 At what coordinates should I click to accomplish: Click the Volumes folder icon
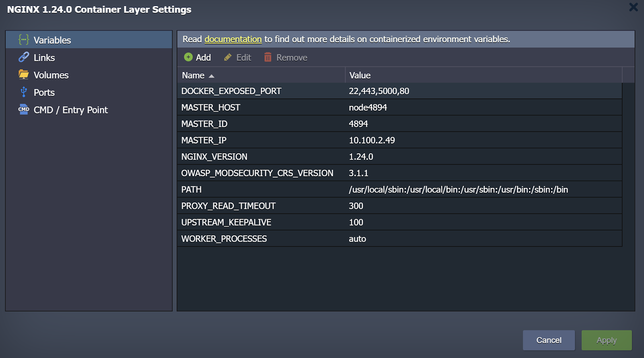point(24,74)
